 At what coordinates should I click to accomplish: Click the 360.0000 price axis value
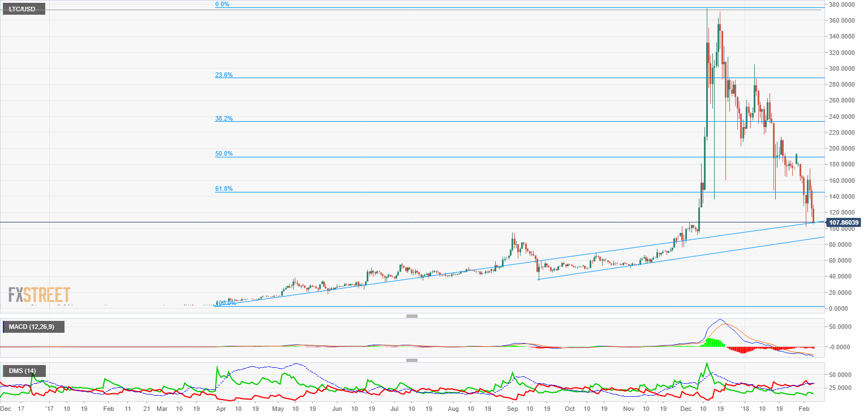[x=842, y=20]
